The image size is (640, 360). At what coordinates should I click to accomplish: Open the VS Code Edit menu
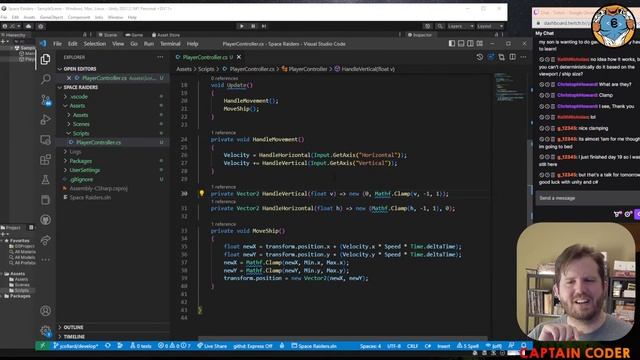(x=73, y=44)
